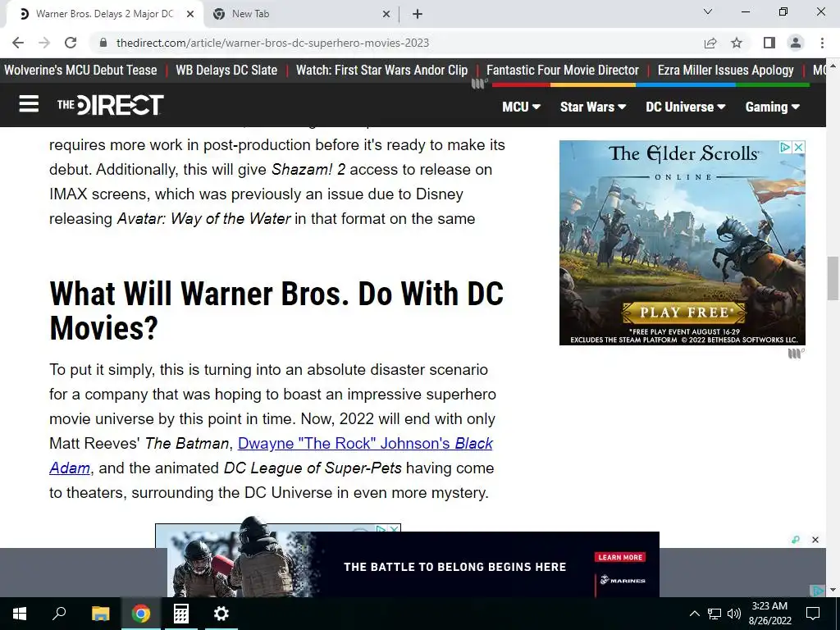Click PLAY FREE on Elder Scrolls ad
This screenshot has width=840, height=630.
[683, 313]
